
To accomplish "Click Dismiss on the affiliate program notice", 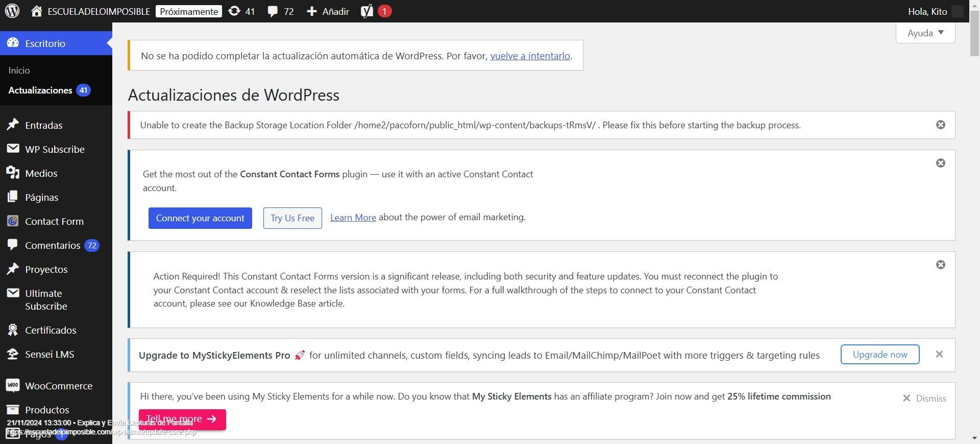I will pos(924,398).
